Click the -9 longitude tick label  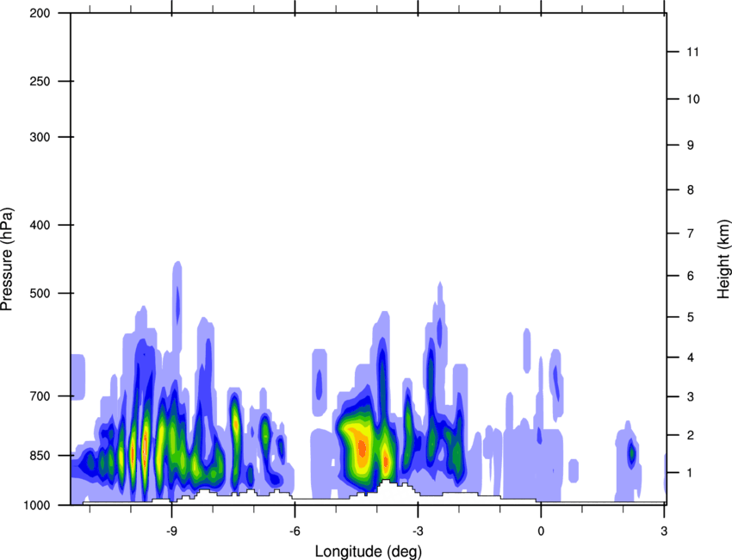[171, 531]
